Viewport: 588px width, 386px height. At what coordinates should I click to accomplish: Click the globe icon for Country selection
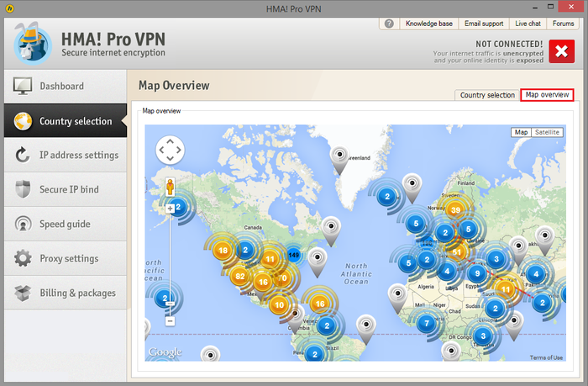23,121
